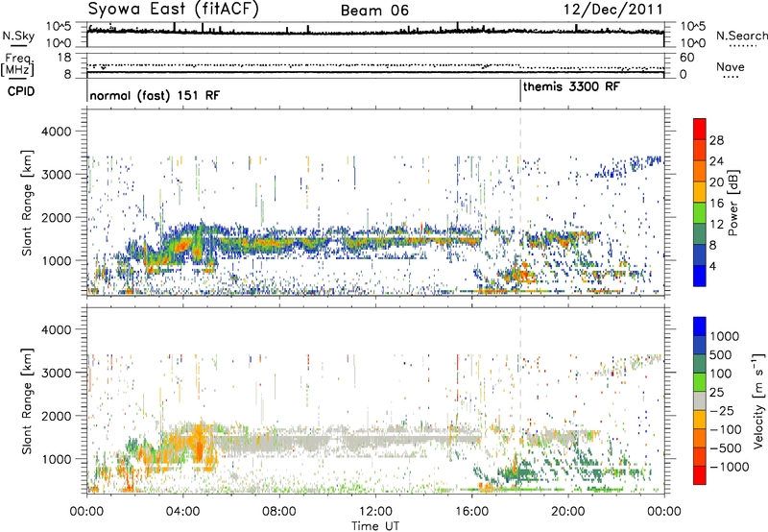Pick the red top segment of Power colorbar

tap(700, 129)
